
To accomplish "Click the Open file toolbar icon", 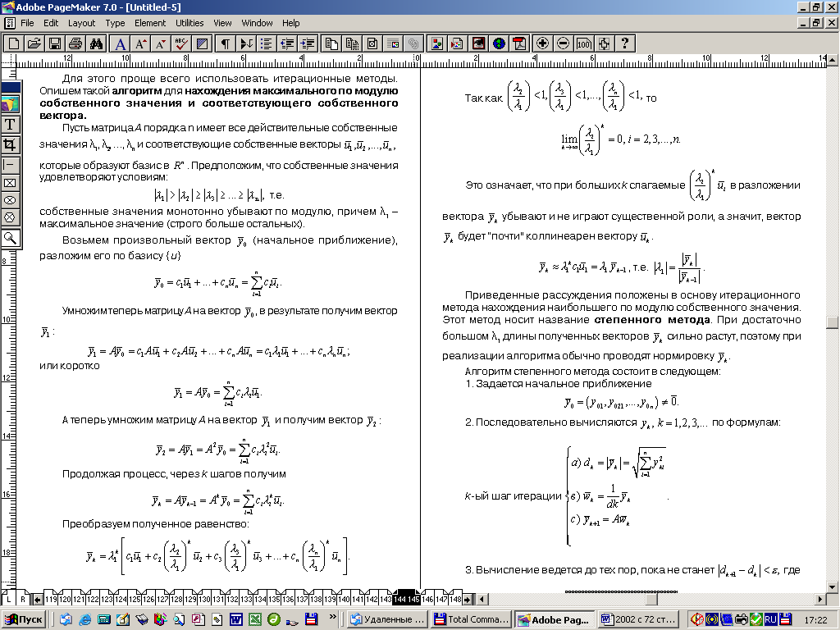I will (x=34, y=43).
